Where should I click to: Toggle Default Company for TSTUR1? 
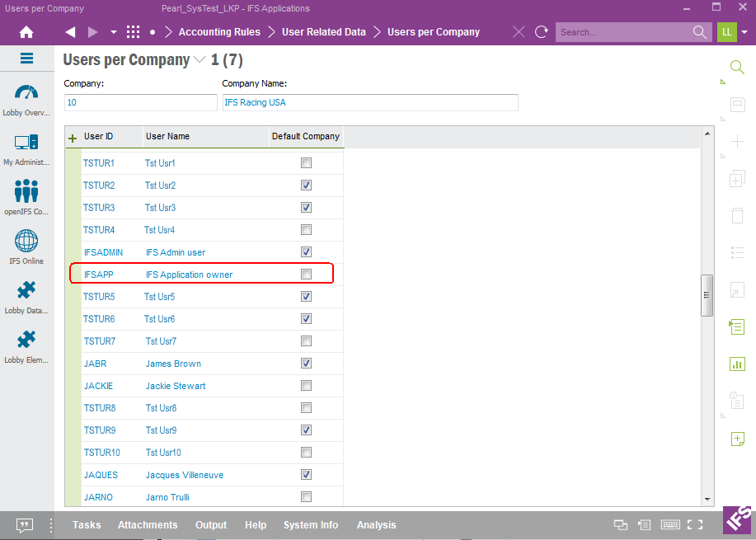[306, 163]
